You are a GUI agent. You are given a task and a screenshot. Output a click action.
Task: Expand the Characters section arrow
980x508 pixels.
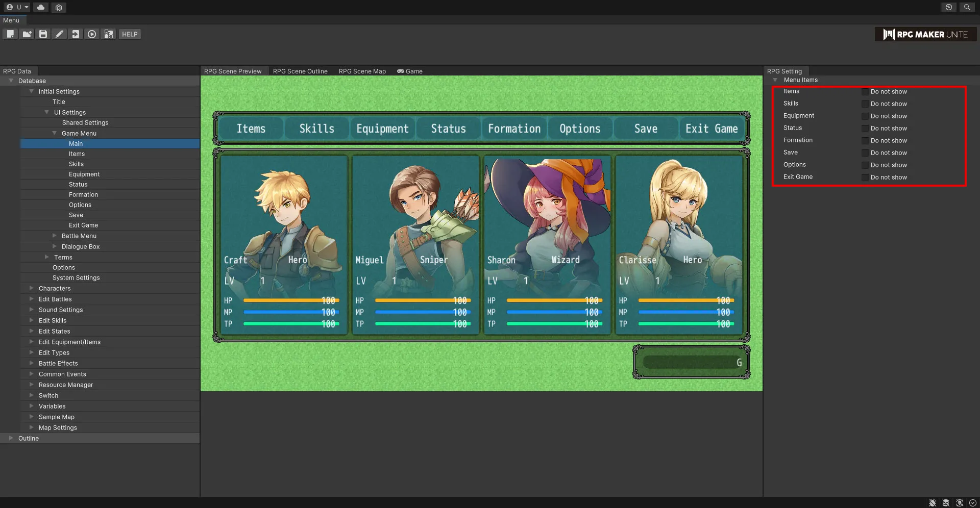(32, 288)
